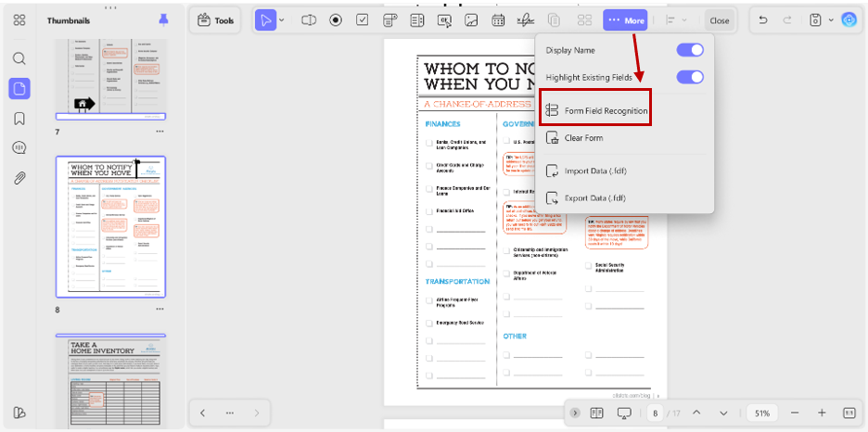Check the Banks, Credit Unions checkbox
The width and height of the screenshot is (868, 432).
tap(429, 143)
